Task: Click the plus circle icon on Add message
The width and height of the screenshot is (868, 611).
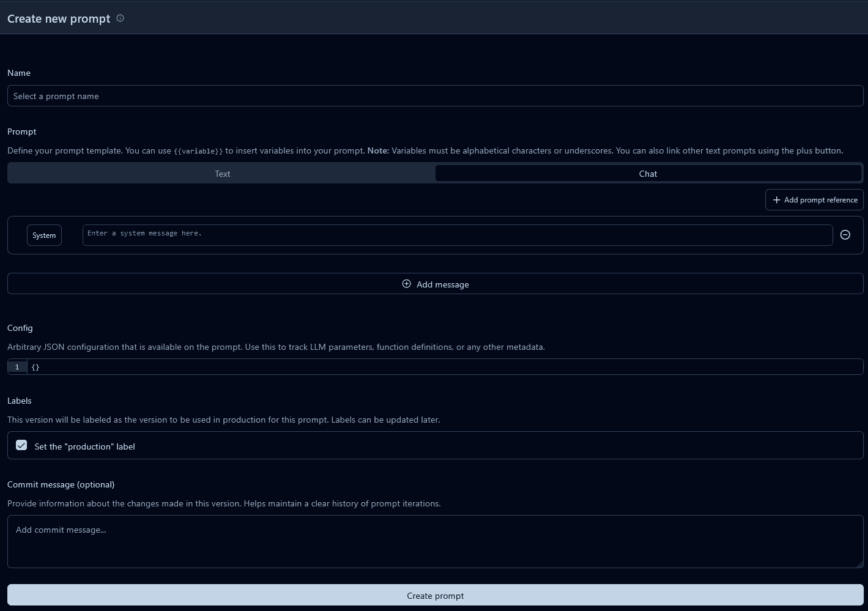Action: 406,284
